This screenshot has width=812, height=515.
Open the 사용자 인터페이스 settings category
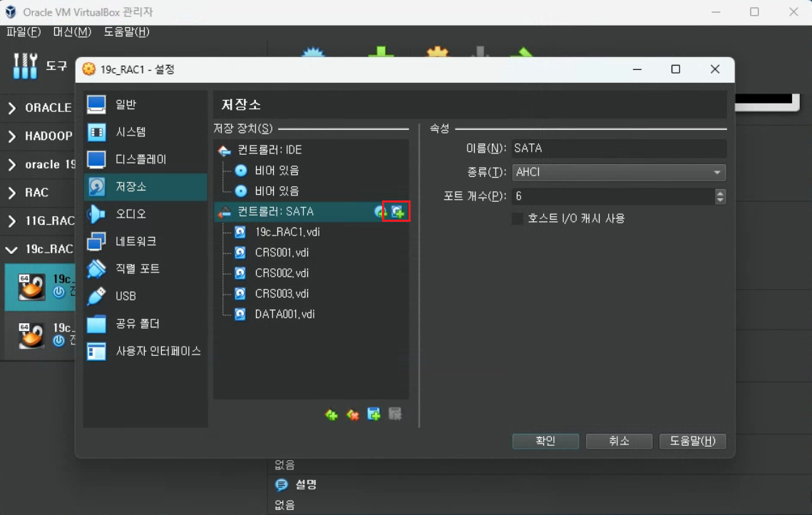pyautogui.click(x=145, y=351)
